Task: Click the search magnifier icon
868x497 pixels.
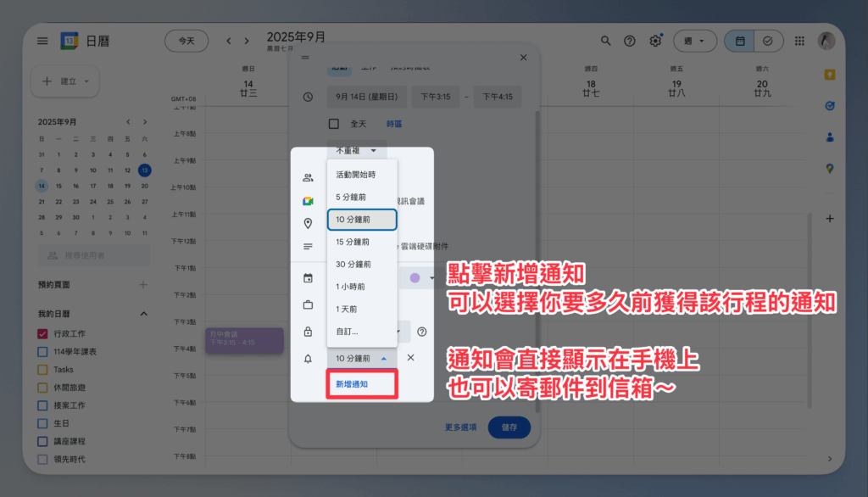Action: 605,41
